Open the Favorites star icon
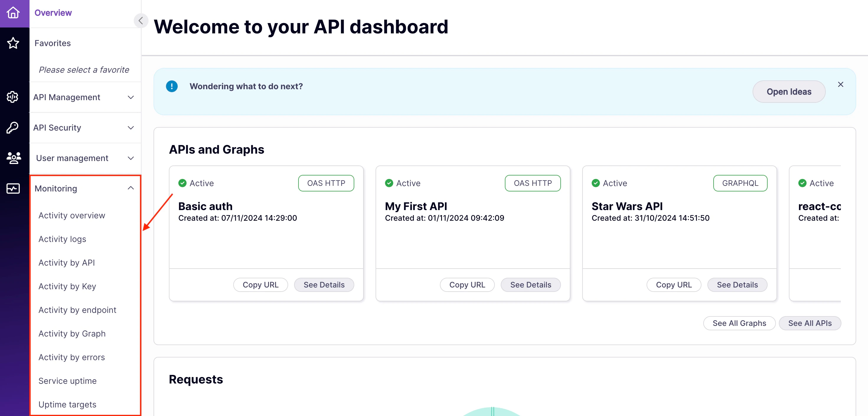 click(14, 43)
